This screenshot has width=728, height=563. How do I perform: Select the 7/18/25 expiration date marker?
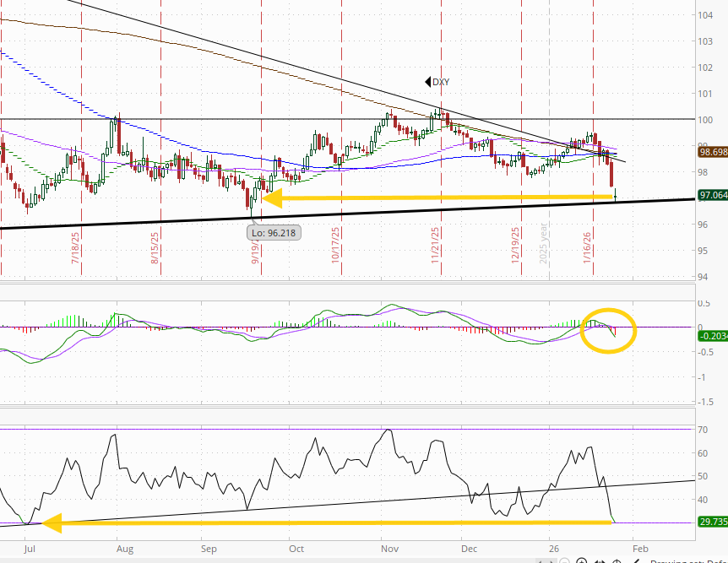pos(75,248)
